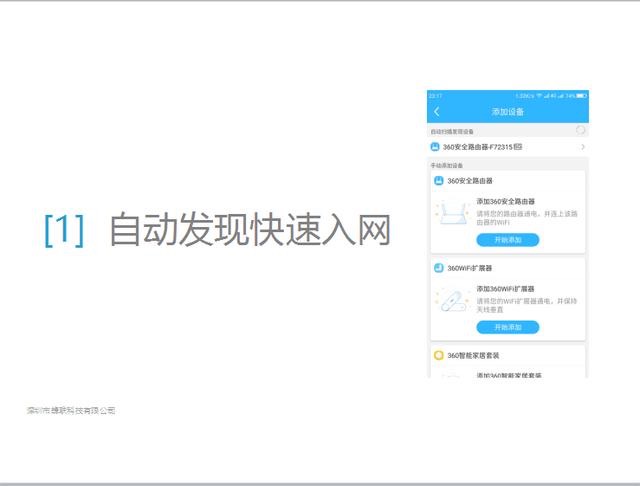Screen dimensions: 640x486
Task: Tap the back arrow in header
Action: [x=437, y=111]
